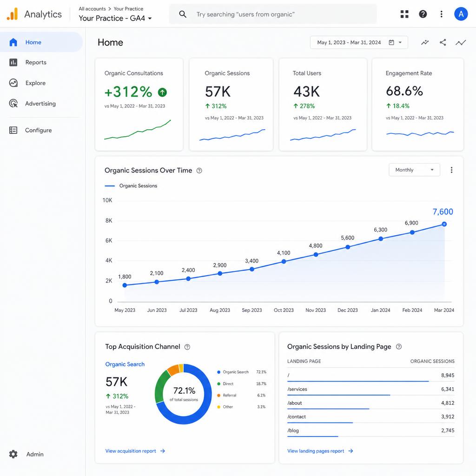Click the orange Referral legend dot
The width and height of the screenshot is (476, 476).
coord(218,396)
